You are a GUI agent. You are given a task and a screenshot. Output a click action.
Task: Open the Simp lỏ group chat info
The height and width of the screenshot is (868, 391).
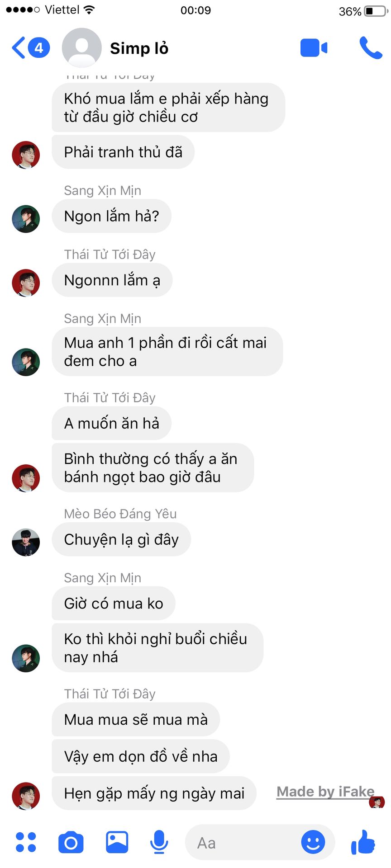click(x=139, y=48)
